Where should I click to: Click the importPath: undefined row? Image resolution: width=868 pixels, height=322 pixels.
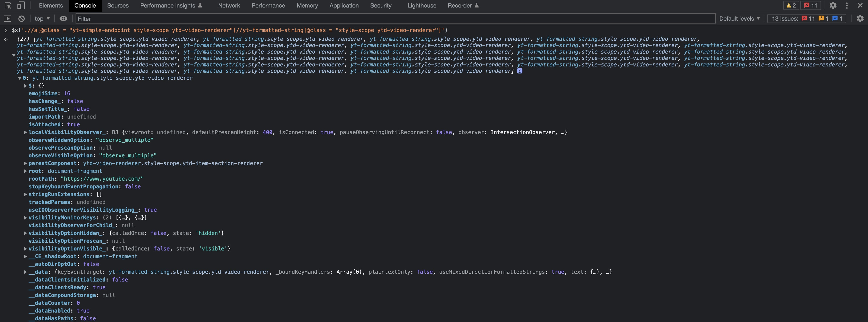point(62,117)
